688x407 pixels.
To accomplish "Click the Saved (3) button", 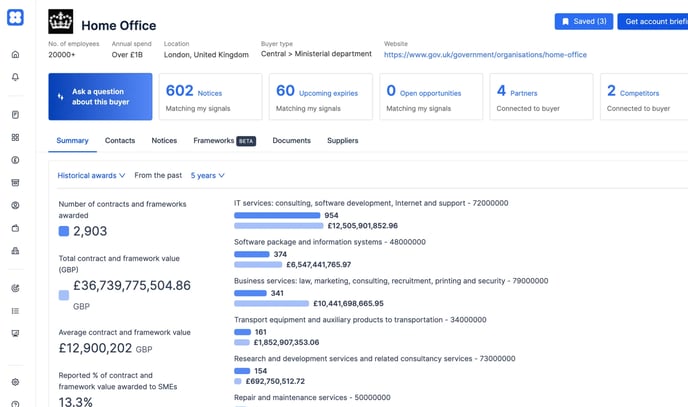I will 584,21.
